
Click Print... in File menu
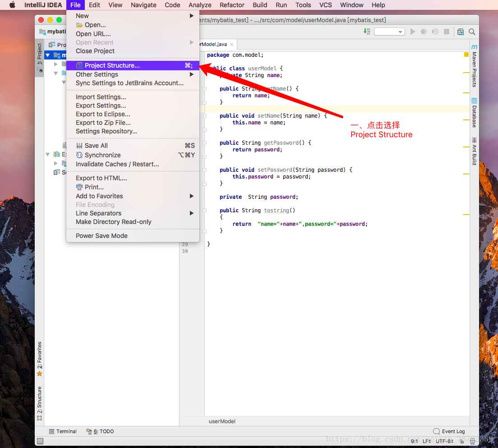point(133,187)
